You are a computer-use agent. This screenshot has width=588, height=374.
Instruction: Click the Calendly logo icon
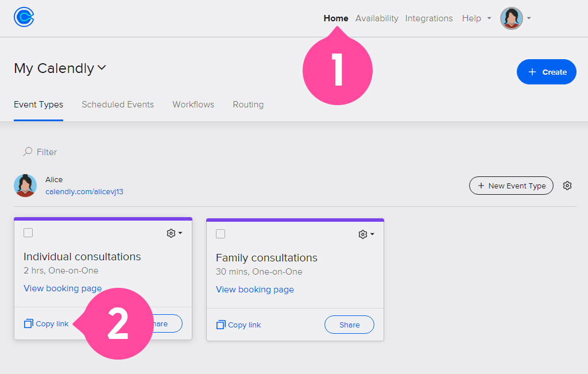click(24, 17)
